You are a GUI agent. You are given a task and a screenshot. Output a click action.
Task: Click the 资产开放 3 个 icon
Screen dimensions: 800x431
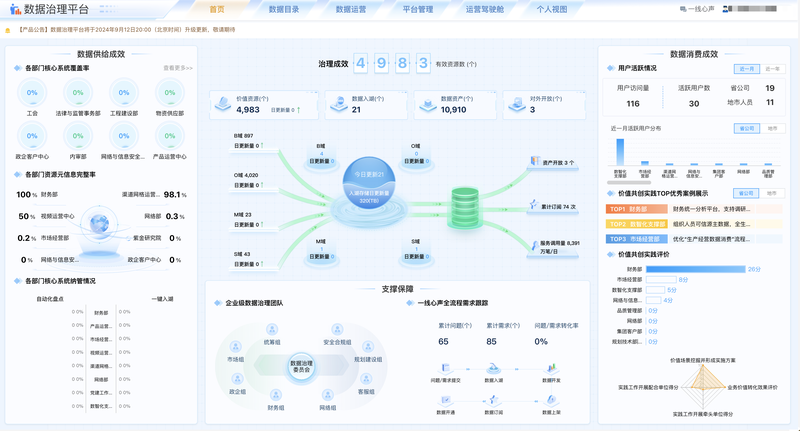pyautogui.click(x=535, y=161)
